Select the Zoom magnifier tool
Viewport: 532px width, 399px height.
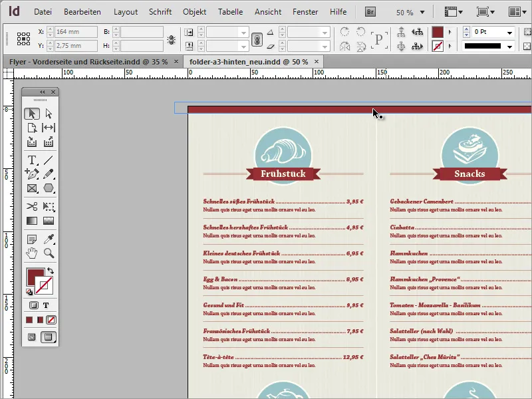(x=49, y=253)
